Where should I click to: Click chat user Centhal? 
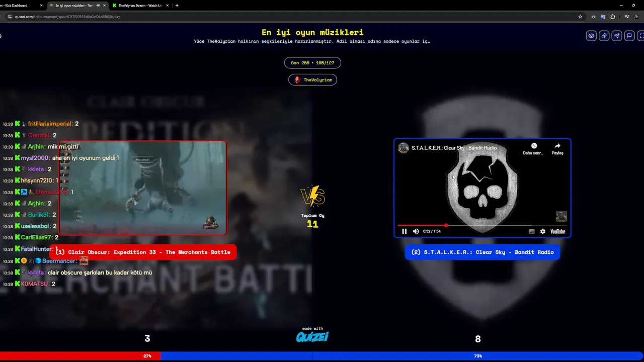click(x=39, y=135)
